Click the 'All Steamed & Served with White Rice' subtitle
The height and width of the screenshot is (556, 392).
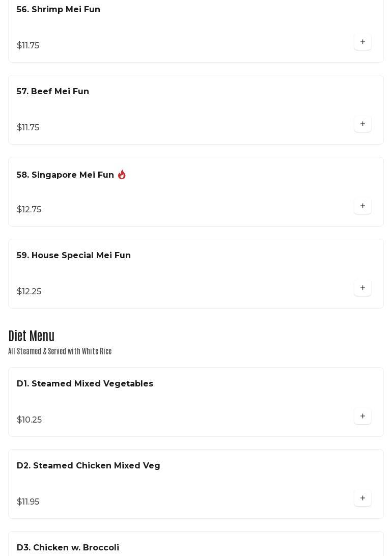(x=60, y=351)
